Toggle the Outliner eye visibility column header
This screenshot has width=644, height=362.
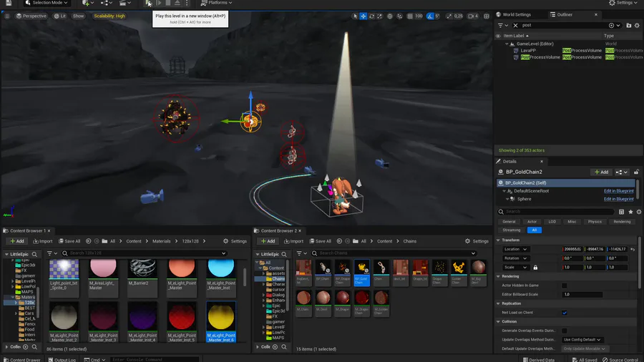click(498, 36)
